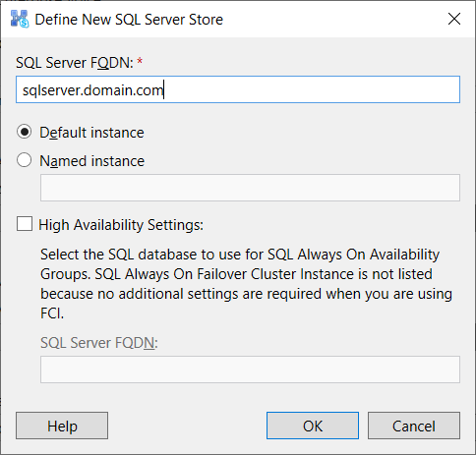This screenshot has height=455, width=476.
Task: Select the Default instance radio button
Action: click(25, 132)
